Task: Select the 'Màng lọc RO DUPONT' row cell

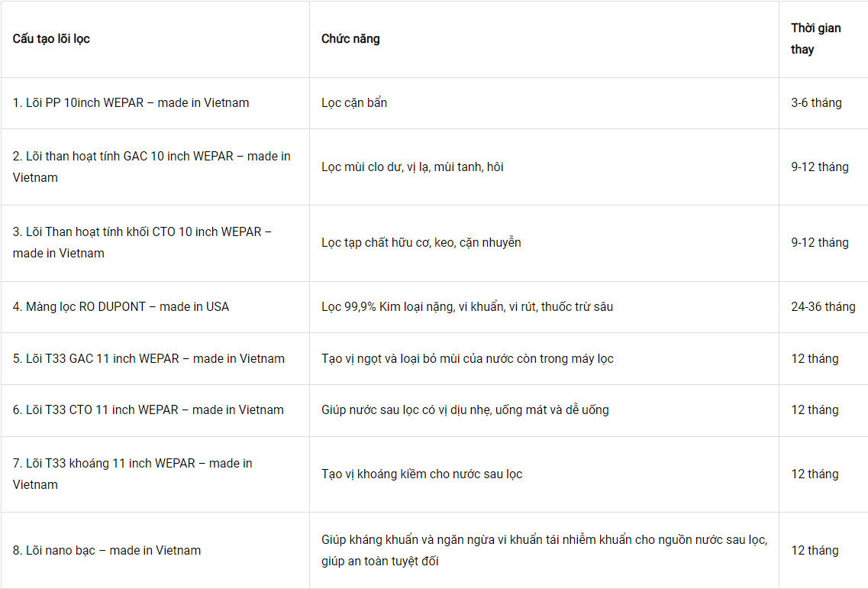Action: [x=121, y=307]
